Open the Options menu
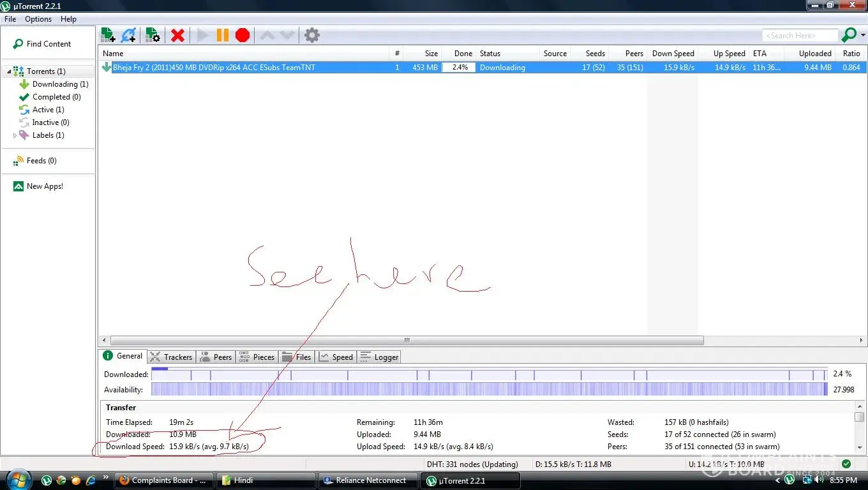This screenshot has width=868, height=490. (38, 19)
